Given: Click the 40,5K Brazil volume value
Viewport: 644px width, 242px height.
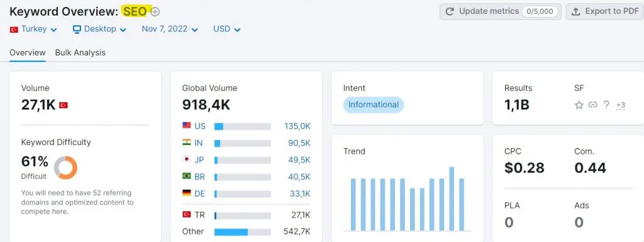Looking at the screenshot, I should coord(299,177).
